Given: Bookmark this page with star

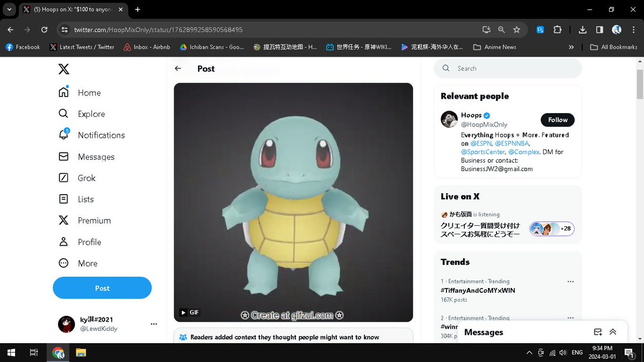Looking at the screenshot, I should coord(517,29).
